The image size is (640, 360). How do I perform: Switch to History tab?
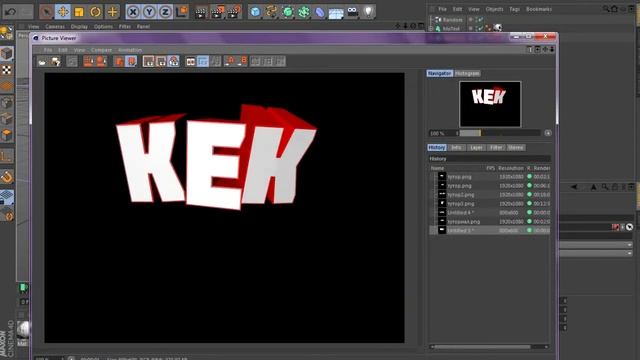[437, 147]
